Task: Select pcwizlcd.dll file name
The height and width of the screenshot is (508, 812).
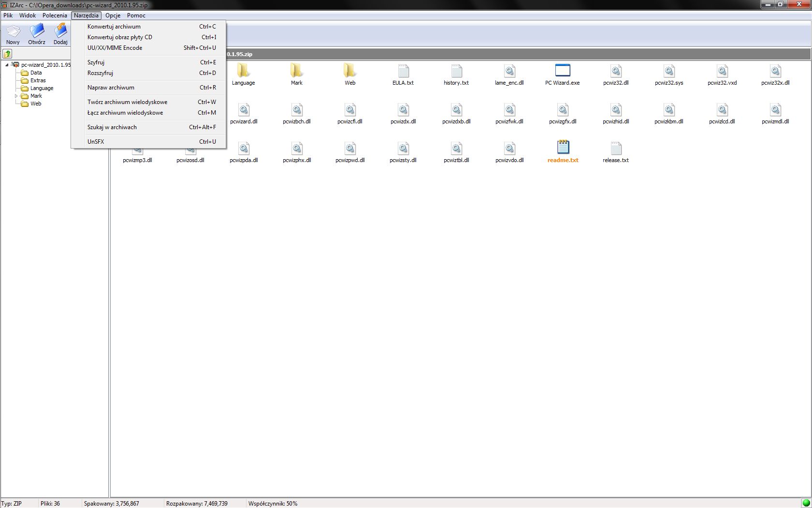Action: (722, 121)
